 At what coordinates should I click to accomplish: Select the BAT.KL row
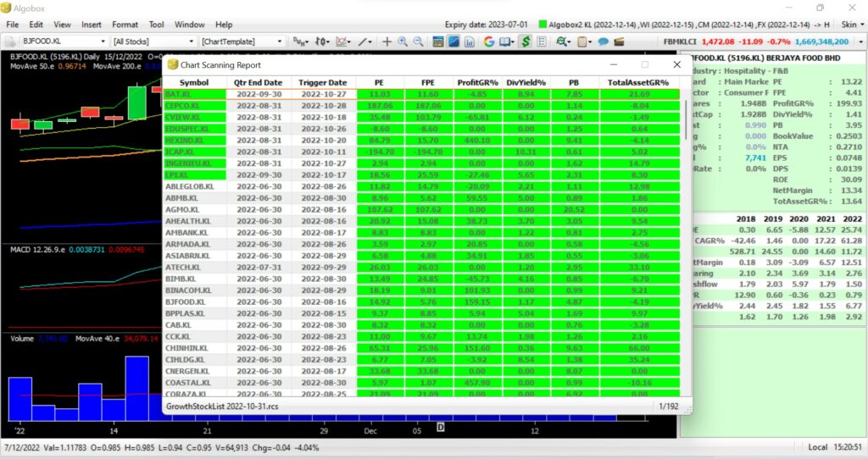(420, 94)
